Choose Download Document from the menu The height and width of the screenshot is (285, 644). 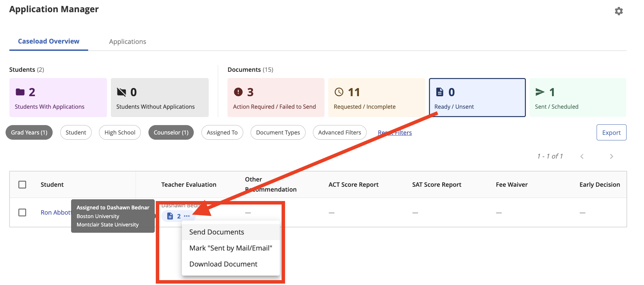[x=231, y=264]
